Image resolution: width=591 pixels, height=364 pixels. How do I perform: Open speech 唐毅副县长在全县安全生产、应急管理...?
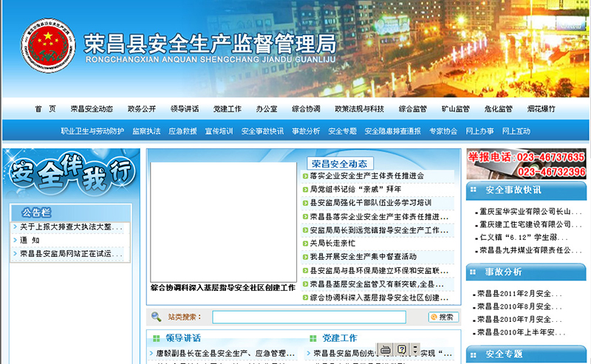pos(225,354)
